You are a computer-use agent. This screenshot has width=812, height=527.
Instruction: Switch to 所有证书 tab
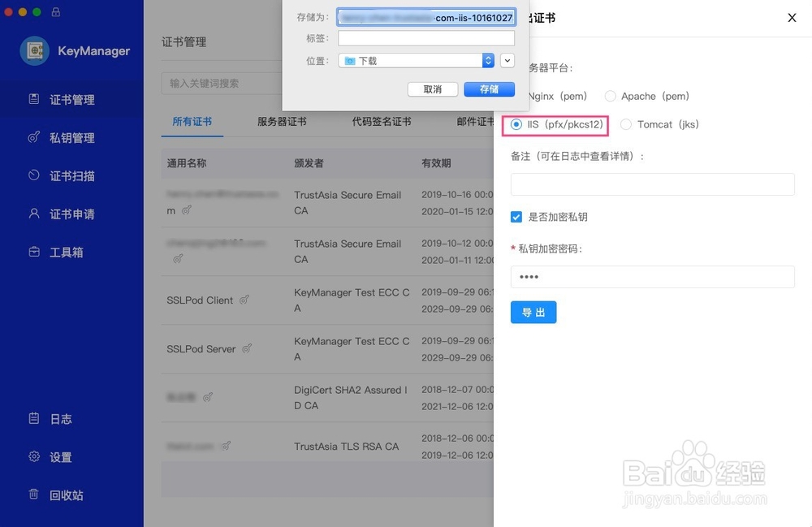[x=192, y=122]
